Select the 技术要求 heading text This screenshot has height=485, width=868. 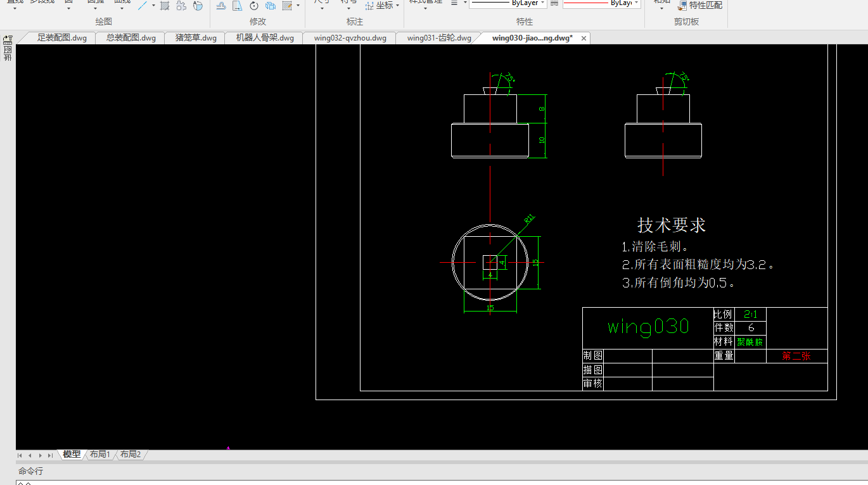672,225
